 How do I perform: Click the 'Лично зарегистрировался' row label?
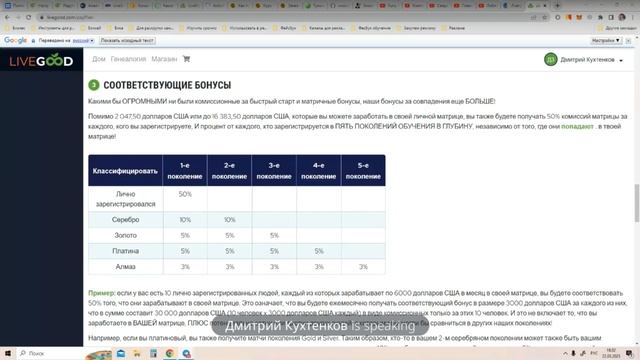pyautogui.click(x=125, y=199)
